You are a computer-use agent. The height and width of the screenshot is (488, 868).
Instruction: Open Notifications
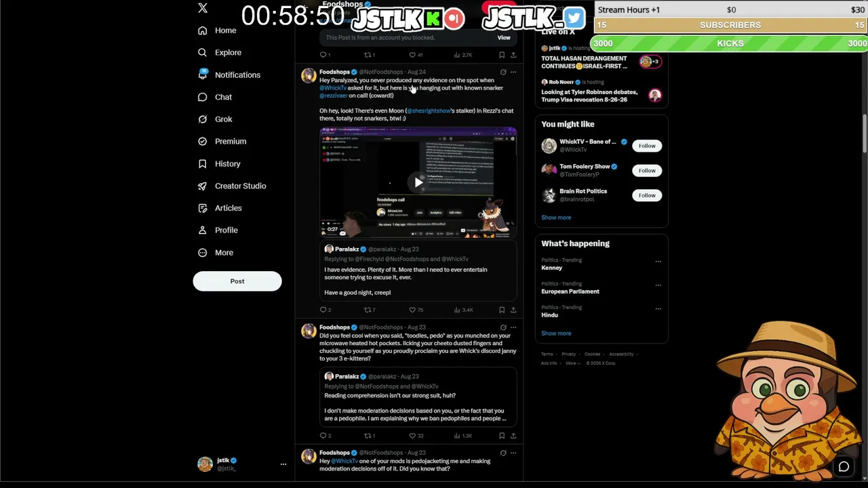(x=229, y=75)
